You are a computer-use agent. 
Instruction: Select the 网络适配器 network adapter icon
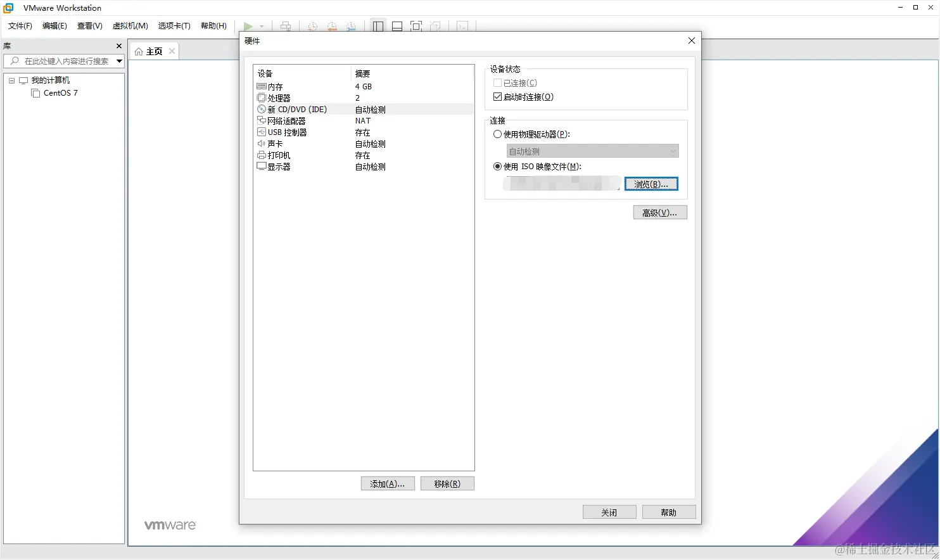click(262, 120)
